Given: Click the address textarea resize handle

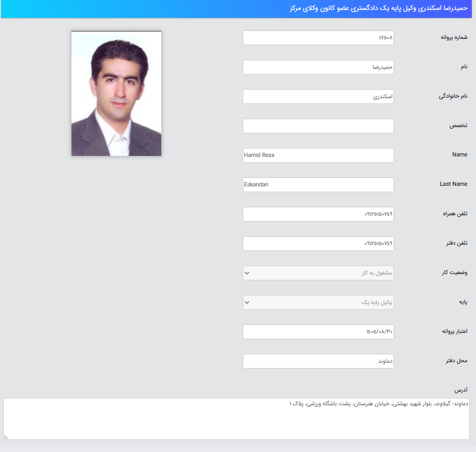Looking at the screenshot, I should (6, 437).
